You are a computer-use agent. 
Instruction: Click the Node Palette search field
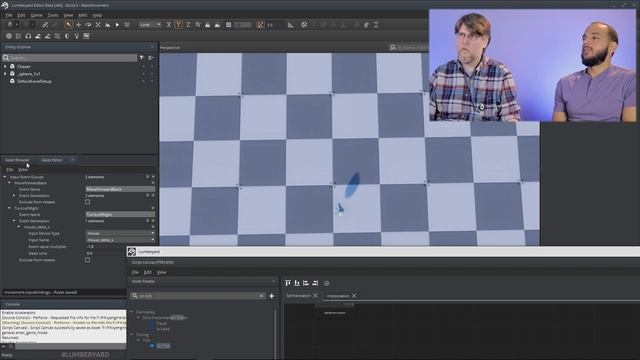(x=198, y=296)
